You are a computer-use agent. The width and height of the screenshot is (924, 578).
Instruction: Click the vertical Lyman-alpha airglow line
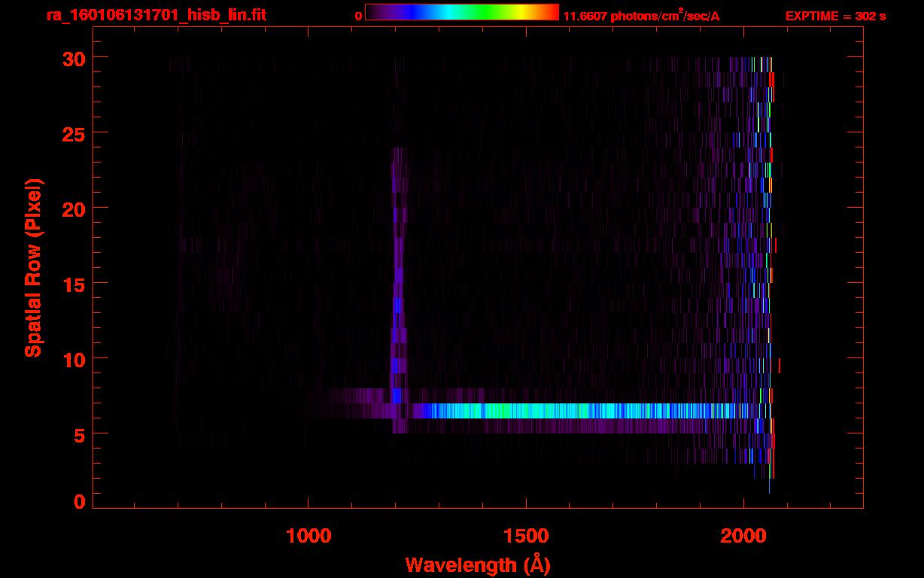(x=398, y=290)
